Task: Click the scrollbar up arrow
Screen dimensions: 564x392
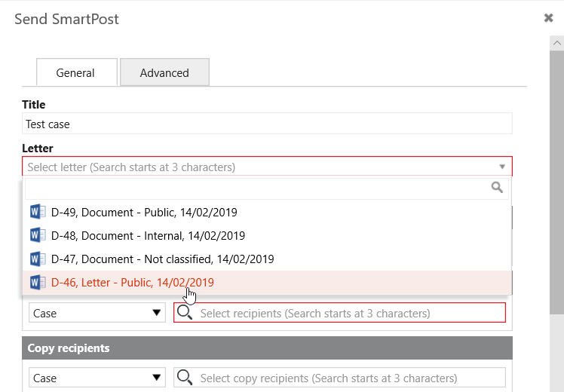Action: click(x=556, y=43)
